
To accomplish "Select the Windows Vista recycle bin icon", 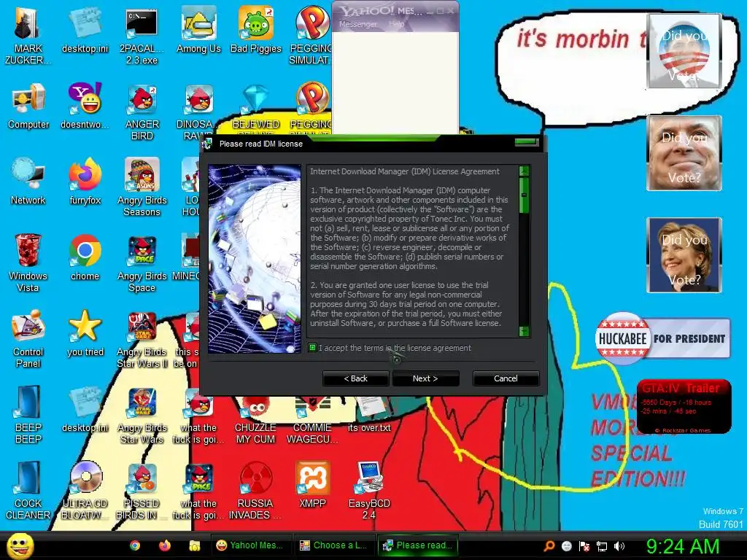I will [x=28, y=262].
